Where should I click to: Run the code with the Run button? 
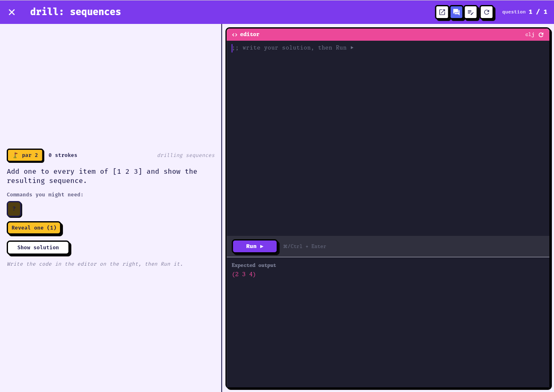tap(255, 246)
